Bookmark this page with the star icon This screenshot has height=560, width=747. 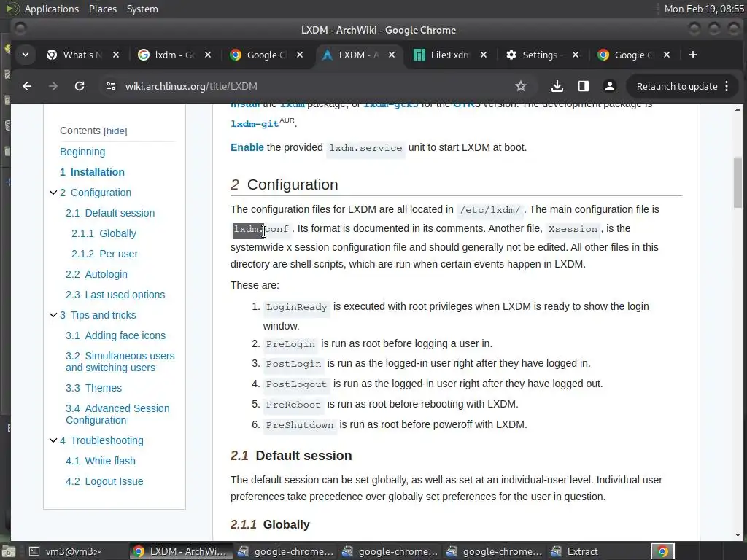point(521,86)
